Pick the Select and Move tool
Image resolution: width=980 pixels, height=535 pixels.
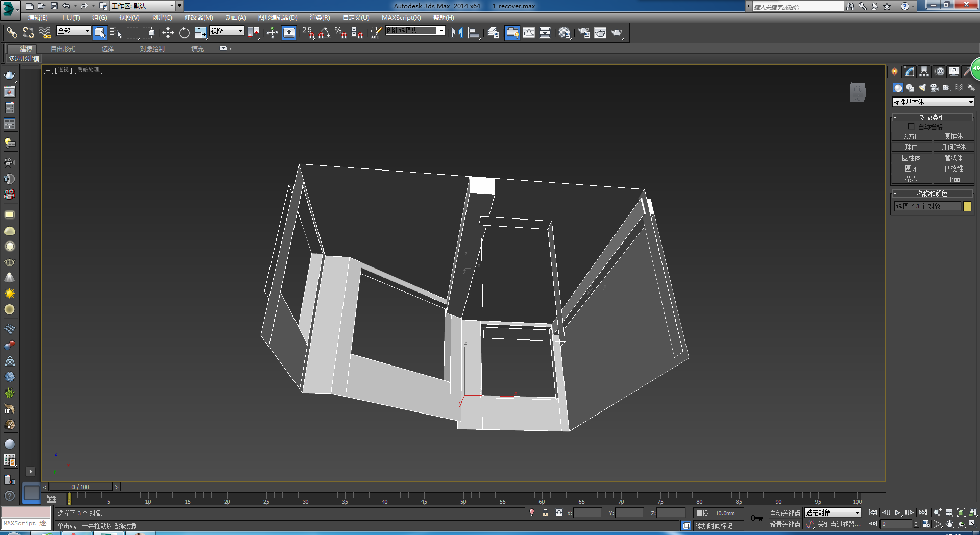coord(168,33)
